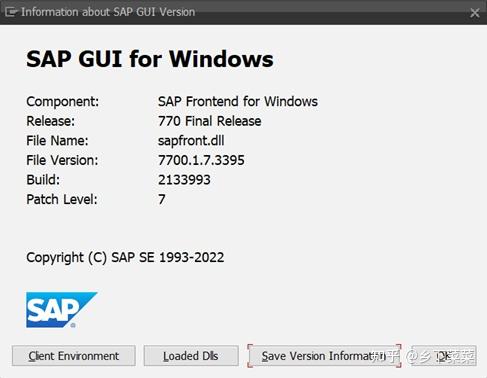Select the 'Patch Level:' label

click(62, 200)
